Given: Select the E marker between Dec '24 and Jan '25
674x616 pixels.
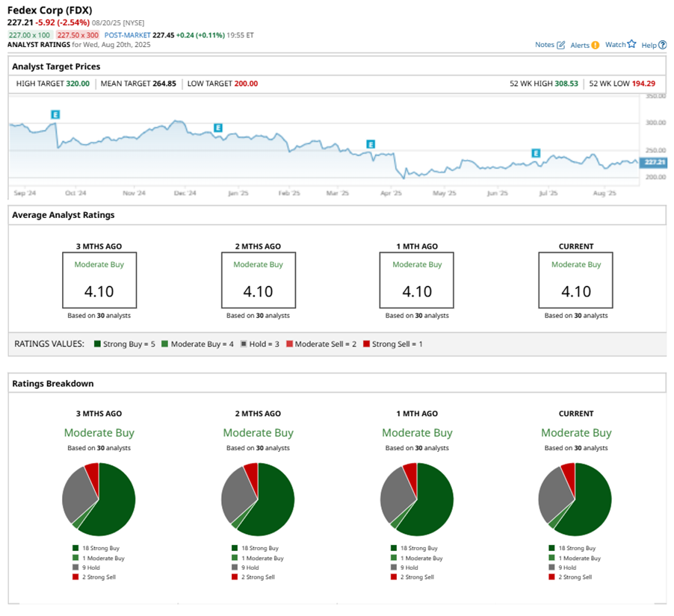Looking at the screenshot, I should pyautogui.click(x=218, y=128).
